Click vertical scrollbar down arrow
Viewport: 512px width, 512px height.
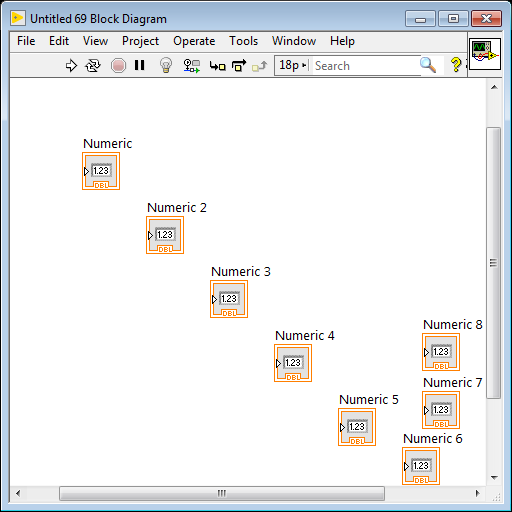pos(494,478)
